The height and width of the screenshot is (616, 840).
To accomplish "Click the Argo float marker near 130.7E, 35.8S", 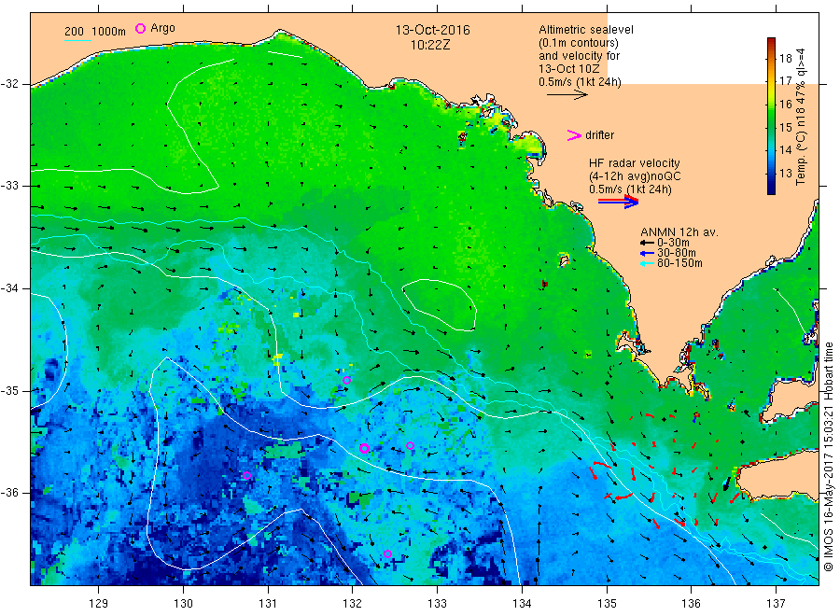I will (246, 476).
